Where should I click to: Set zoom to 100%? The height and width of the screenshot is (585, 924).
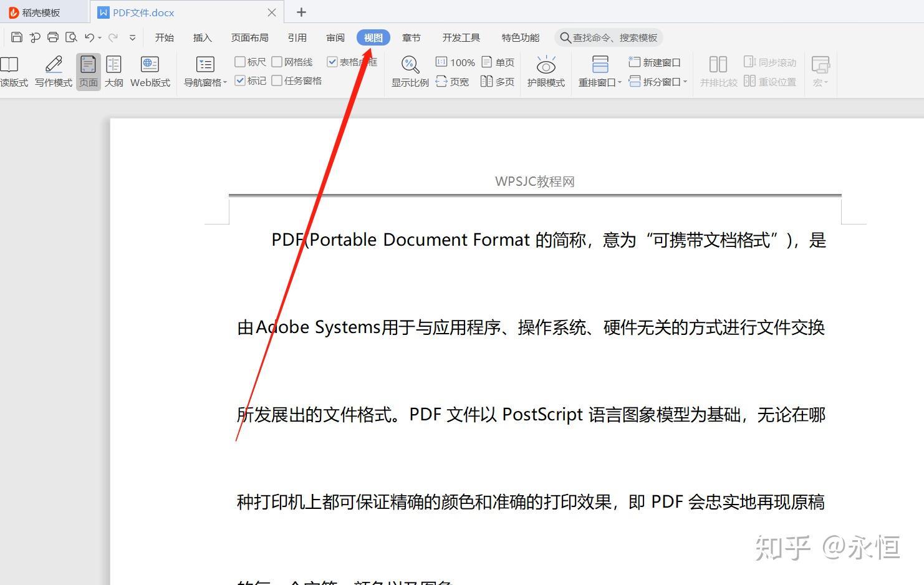(455, 62)
